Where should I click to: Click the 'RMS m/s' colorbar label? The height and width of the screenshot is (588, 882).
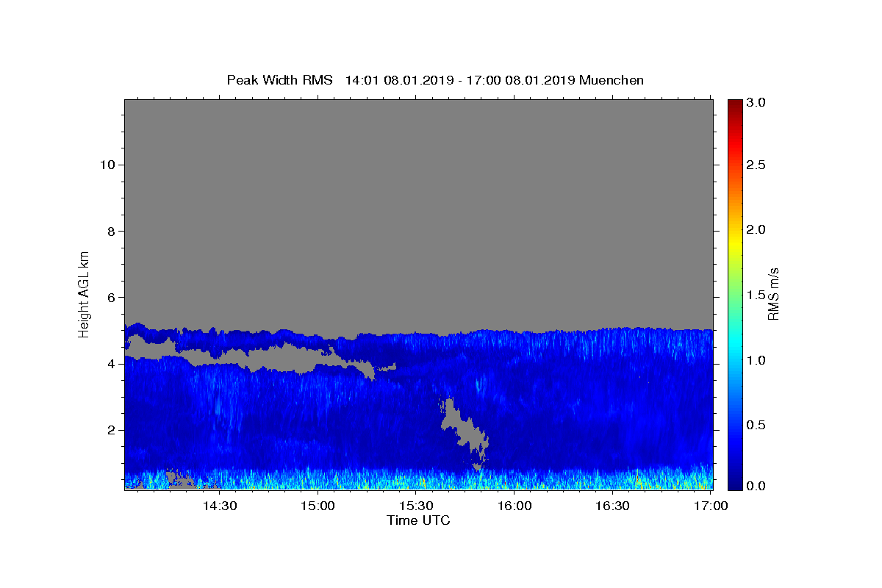(x=773, y=294)
